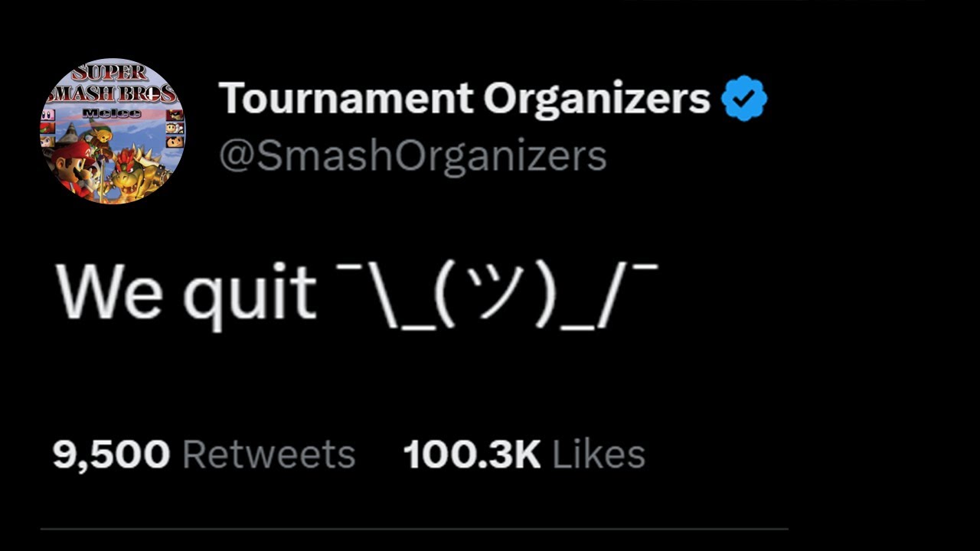Open the Super Smash Bros profile avatar
The image size is (980, 551).
point(112,131)
